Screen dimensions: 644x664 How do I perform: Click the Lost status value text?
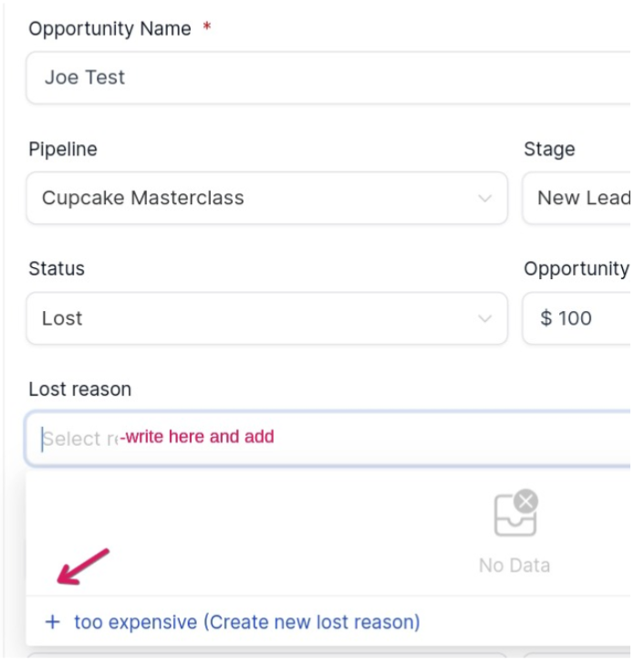pos(62,318)
